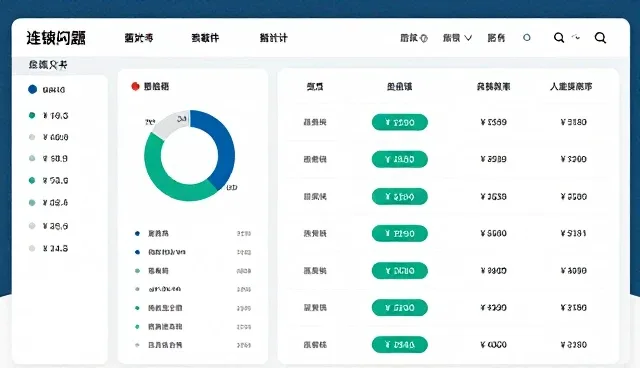640x368 pixels.
Task: Click the small squiggle icon between the magnifiers
Action: point(576,37)
